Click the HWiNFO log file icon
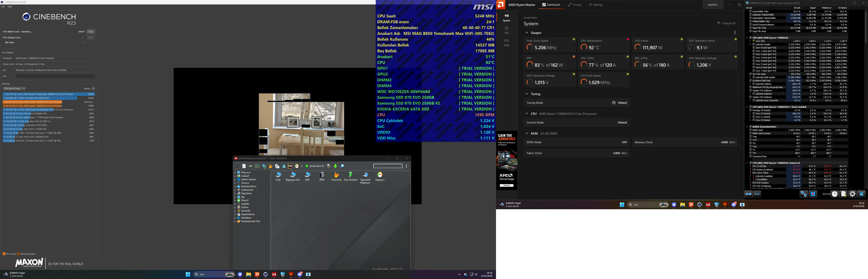The height and width of the screenshot is (279, 868). [843, 194]
